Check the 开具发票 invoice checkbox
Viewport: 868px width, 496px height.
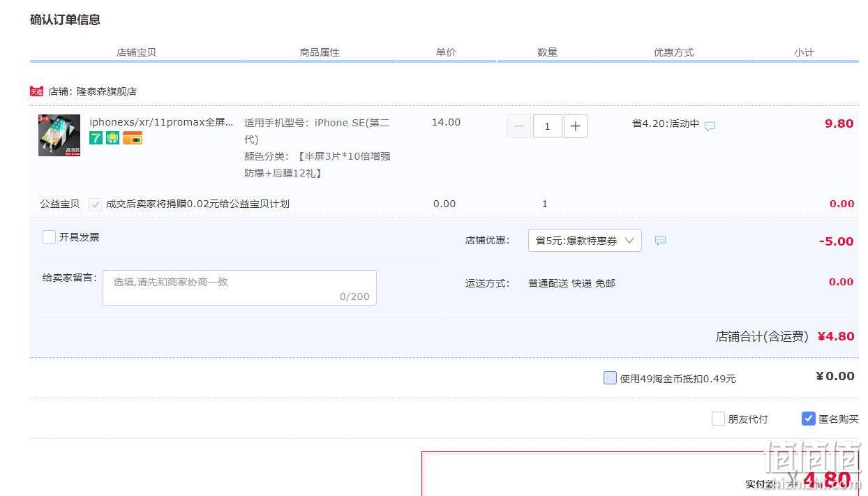(49, 237)
